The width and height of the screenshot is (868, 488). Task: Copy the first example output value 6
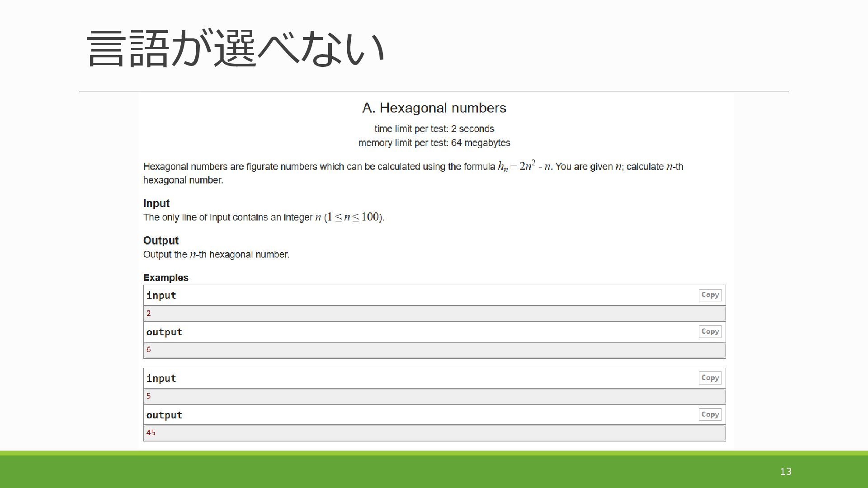coord(710,332)
